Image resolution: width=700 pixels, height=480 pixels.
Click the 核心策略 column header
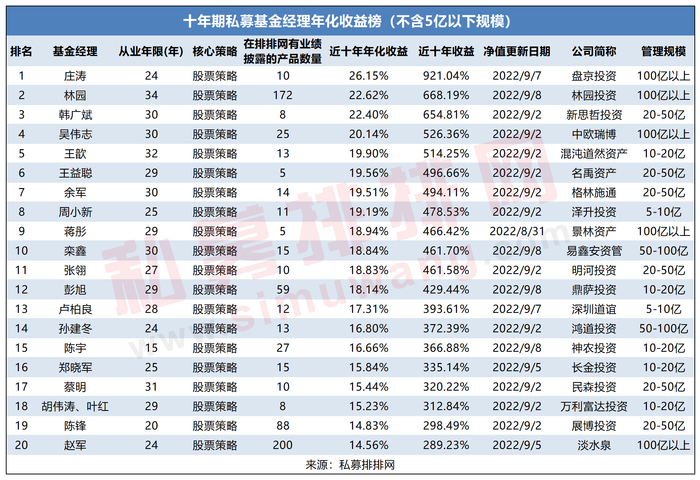click(x=215, y=51)
